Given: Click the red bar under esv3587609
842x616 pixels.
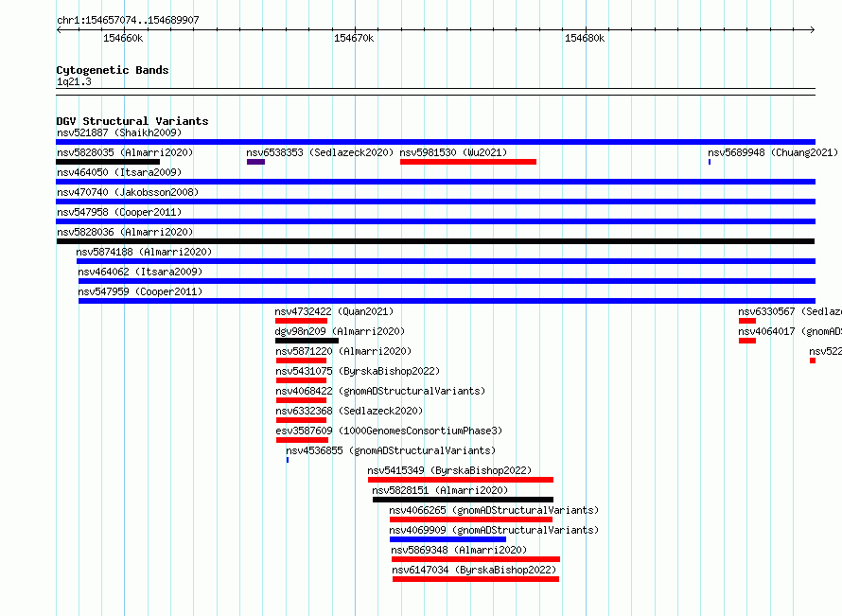Looking at the screenshot, I should coord(303,440).
